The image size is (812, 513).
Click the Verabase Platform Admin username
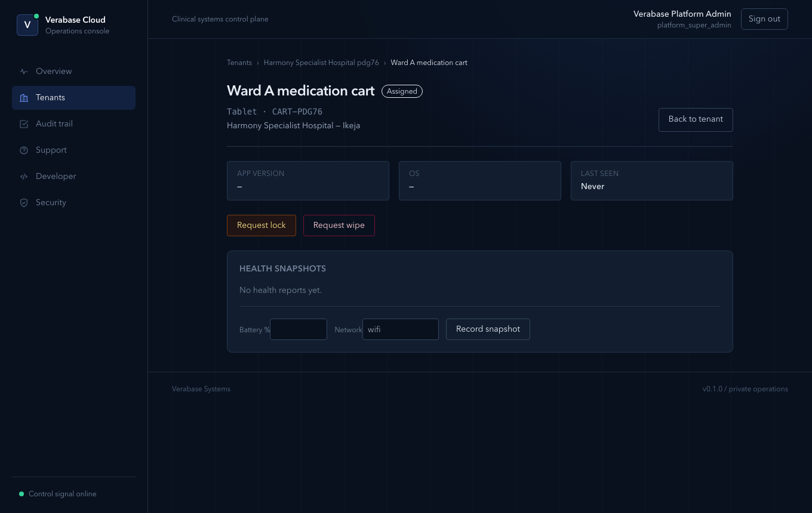[x=682, y=14]
